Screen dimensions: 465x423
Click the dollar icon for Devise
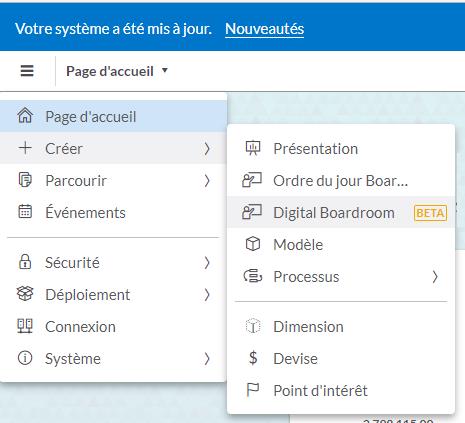[253, 358]
